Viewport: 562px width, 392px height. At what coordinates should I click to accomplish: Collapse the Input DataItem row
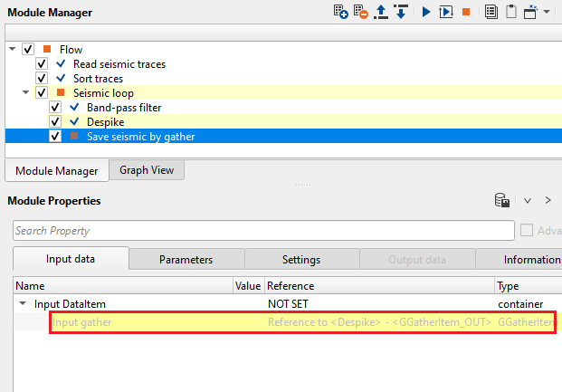coord(23,303)
